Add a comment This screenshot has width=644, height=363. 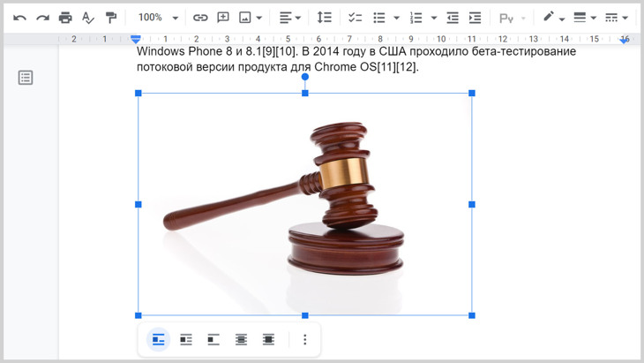223,18
